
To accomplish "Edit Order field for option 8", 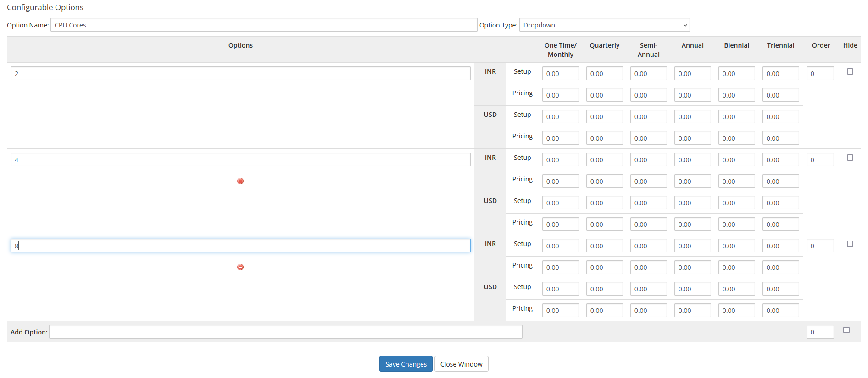I will pos(820,246).
